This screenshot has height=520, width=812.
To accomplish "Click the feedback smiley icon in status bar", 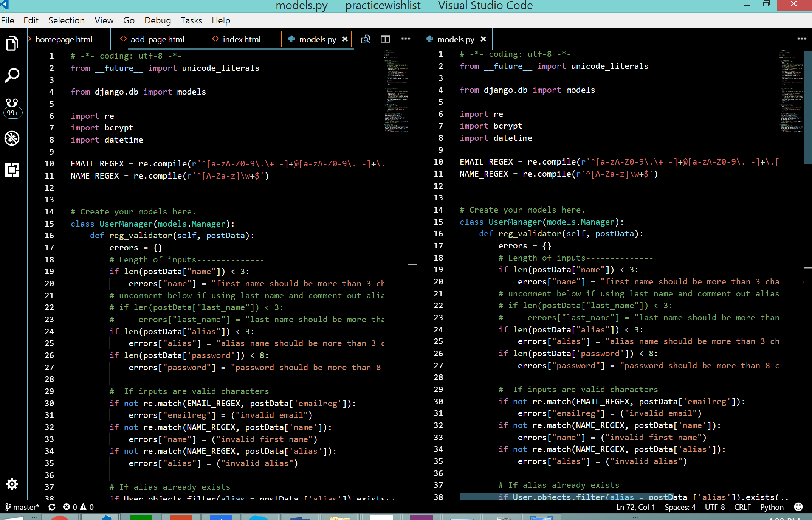I will coord(798,507).
